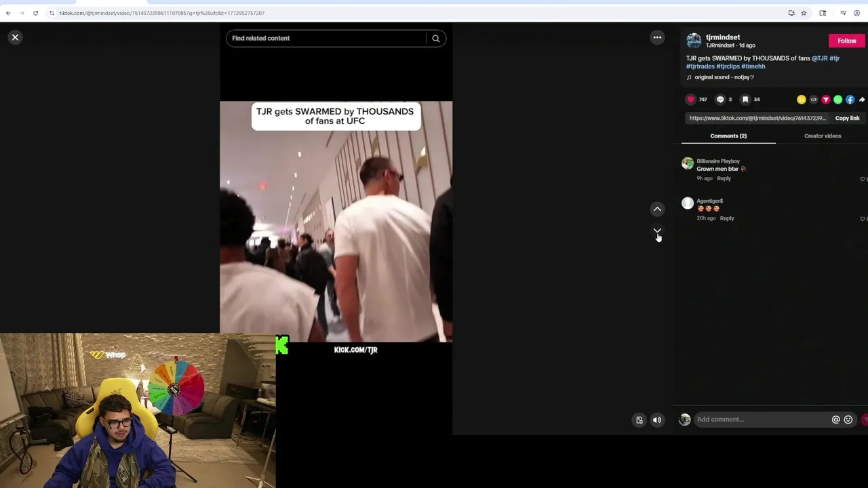Open the three-dot more options menu
The width and height of the screenshot is (868, 488).
[x=657, y=37]
